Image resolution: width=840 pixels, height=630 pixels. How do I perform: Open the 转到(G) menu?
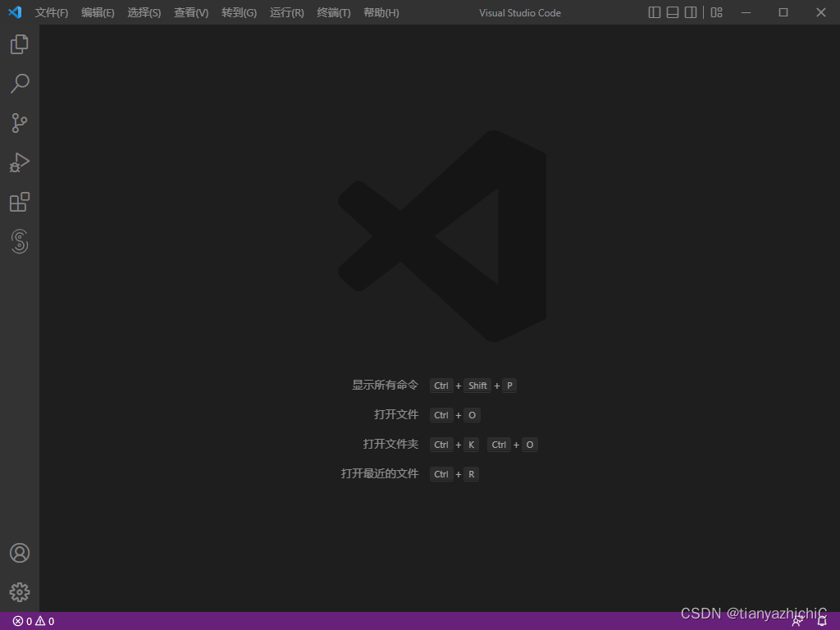[x=239, y=12]
